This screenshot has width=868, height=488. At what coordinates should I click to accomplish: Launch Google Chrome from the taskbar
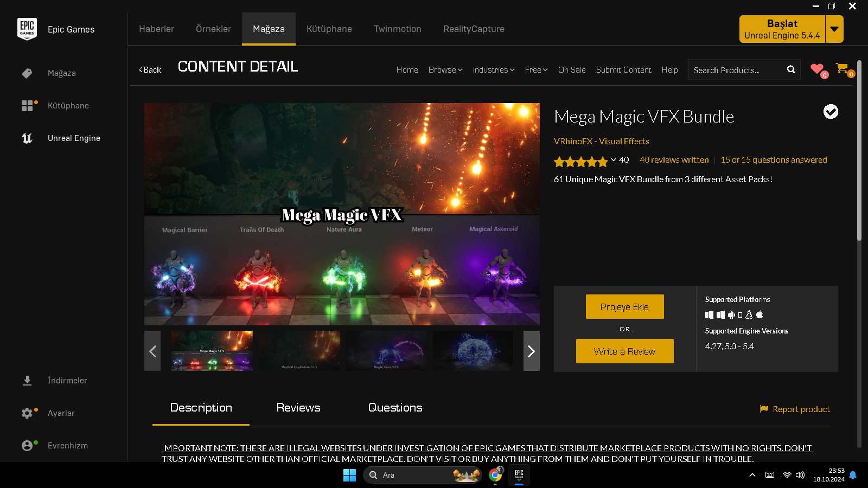click(495, 475)
